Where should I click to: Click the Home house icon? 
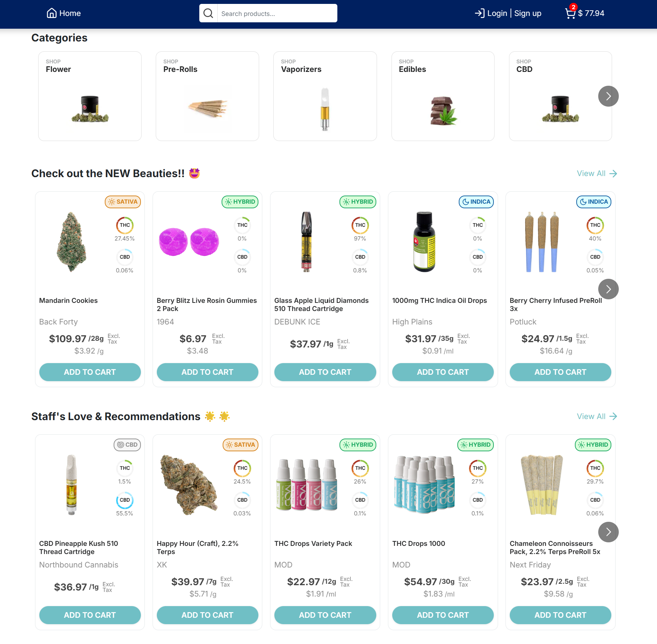52,13
